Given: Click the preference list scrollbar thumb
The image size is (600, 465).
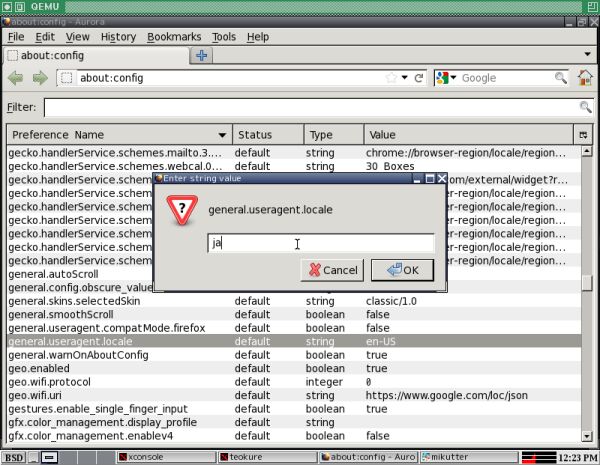Looking at the screenshot, I should click(587, 283).
